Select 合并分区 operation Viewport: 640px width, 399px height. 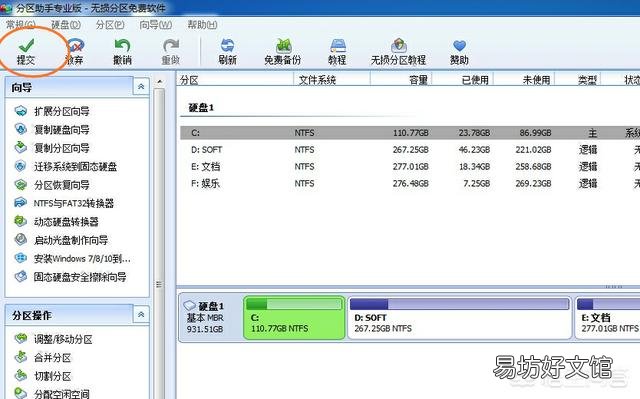(53, 358)
